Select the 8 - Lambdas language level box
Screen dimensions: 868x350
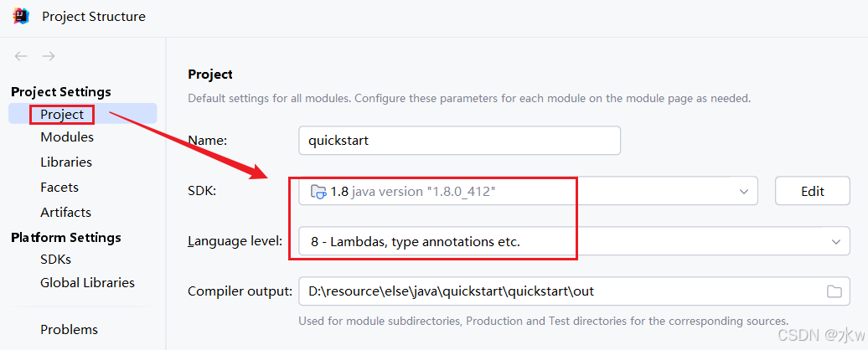click(x=574, y=242)
